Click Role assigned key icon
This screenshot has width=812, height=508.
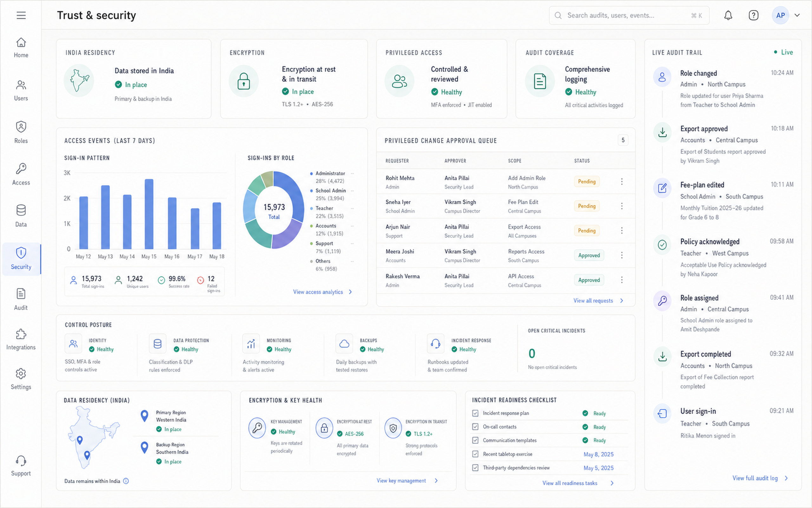point(662,301)
